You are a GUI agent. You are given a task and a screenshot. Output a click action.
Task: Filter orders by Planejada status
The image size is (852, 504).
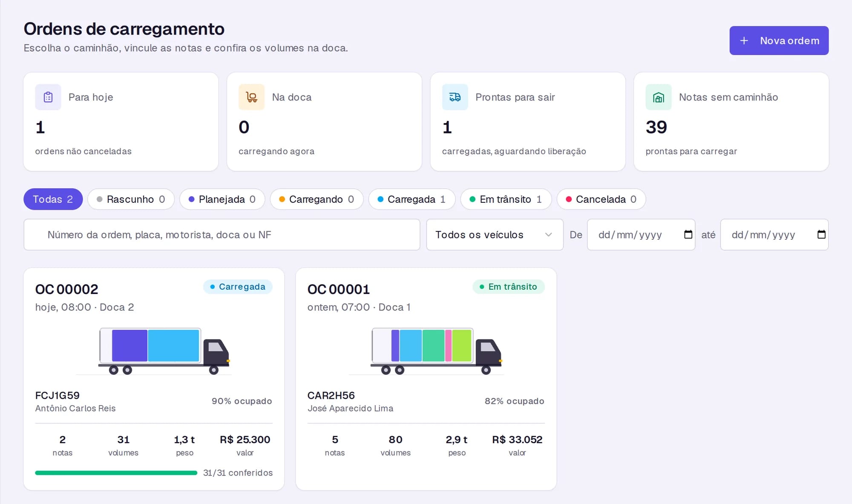(222, 199)
